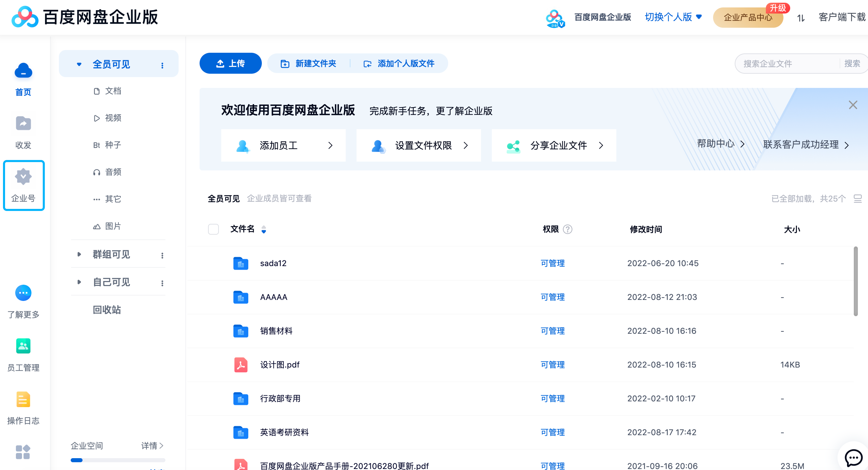868x470 pixels.
Task: Open the 切换个人版 dropdown
Action: coord(673,17)
